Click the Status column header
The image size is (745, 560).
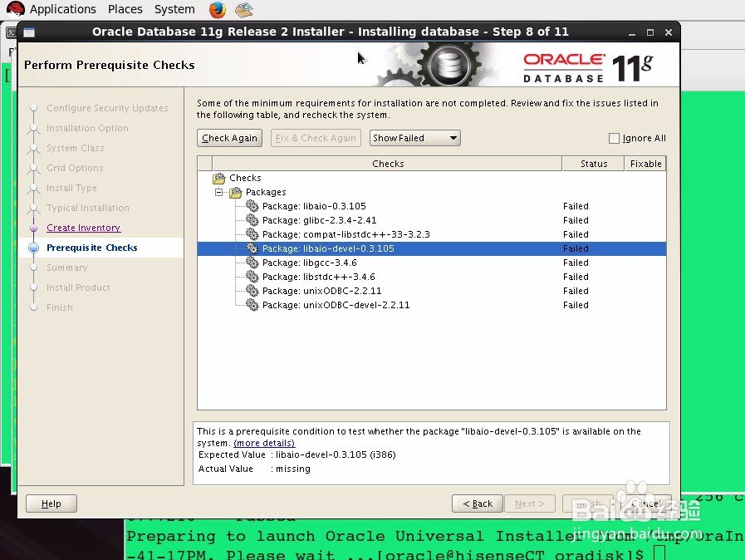click(x=594, y=164)
